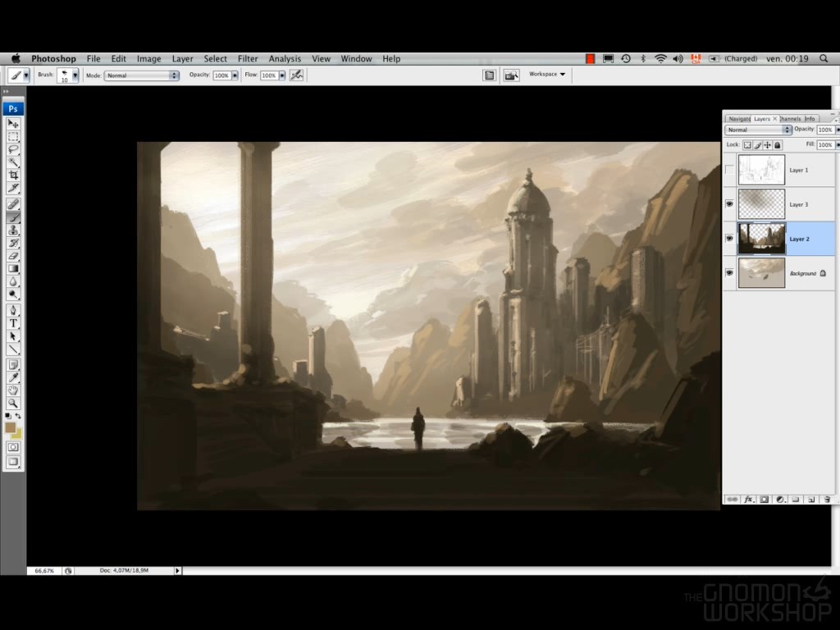840x630 pixels.
Task: Enable airbrush mode in options bar
Action: pyautogui.click(x=296, y=75)
